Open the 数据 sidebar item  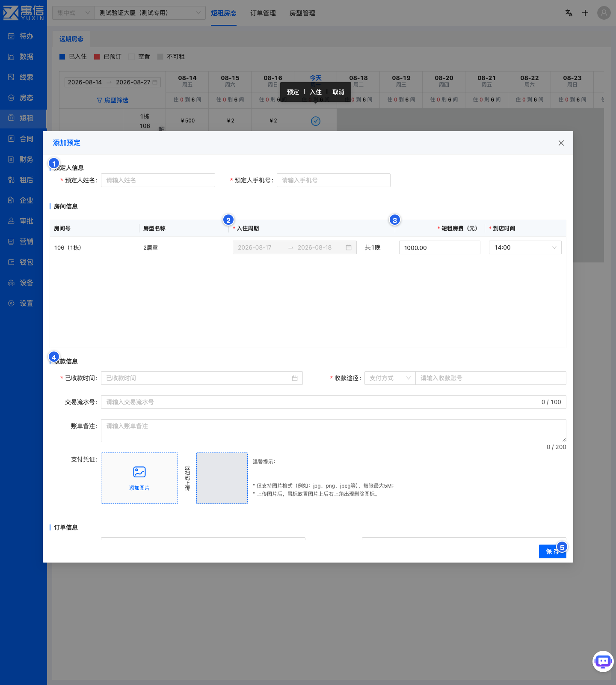pos(23,57)
